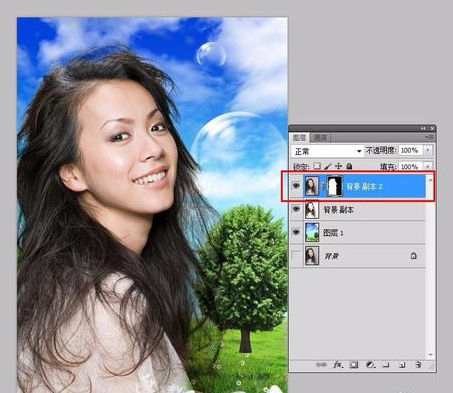Viewport: 453px width, 393px height.
Task: Open the layers panel flyout menu
Action: [430, 137]
